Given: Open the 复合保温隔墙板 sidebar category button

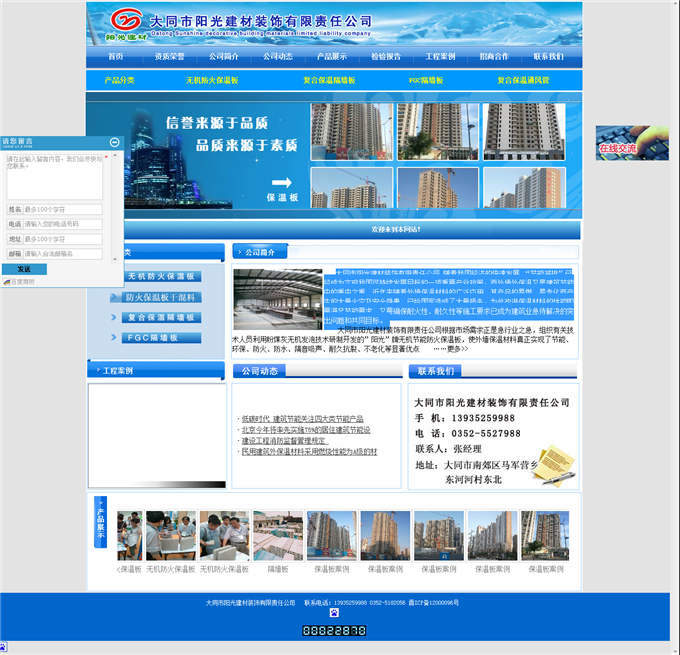Looking at the screenshot, I should pyautogui.click(x=162, y=317).
